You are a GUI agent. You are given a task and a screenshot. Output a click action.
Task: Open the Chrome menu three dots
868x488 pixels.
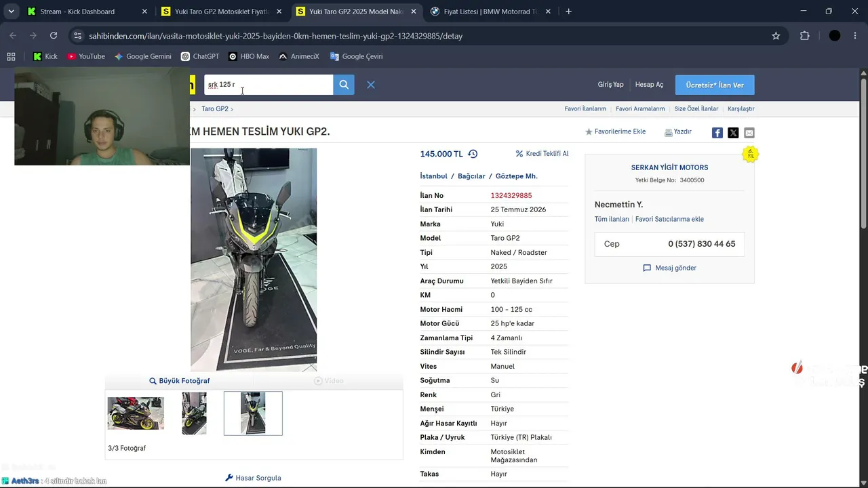[856, 36]
